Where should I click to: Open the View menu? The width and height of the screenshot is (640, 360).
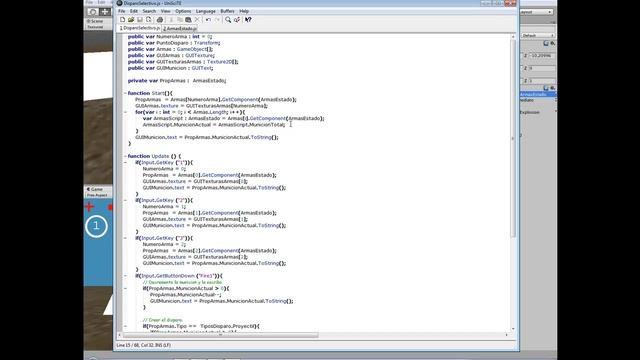click(165, 11)
